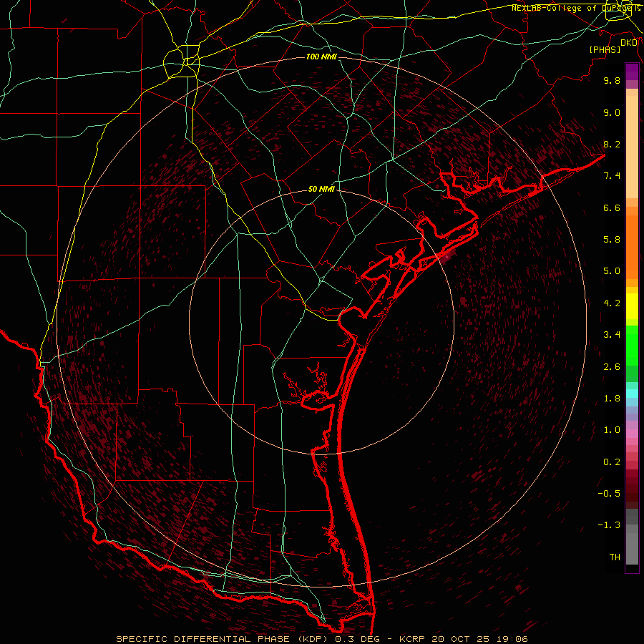Select the cyan band of the color bar

coord(632,394)
